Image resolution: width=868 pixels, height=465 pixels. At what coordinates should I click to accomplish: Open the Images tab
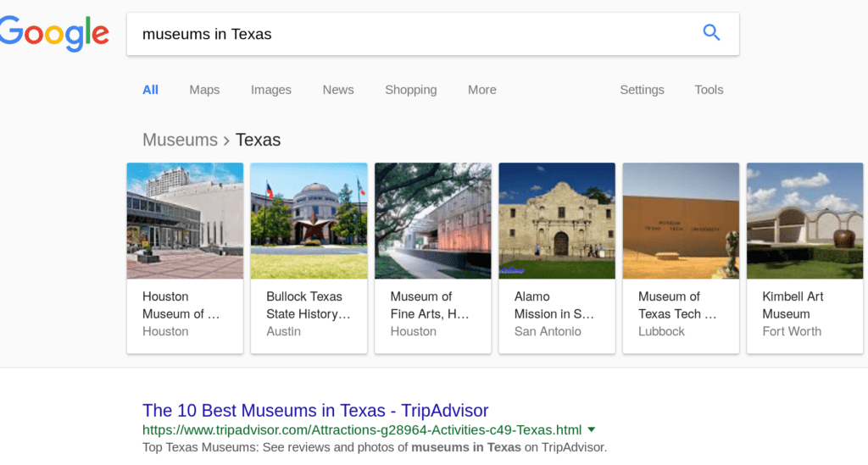270,90
